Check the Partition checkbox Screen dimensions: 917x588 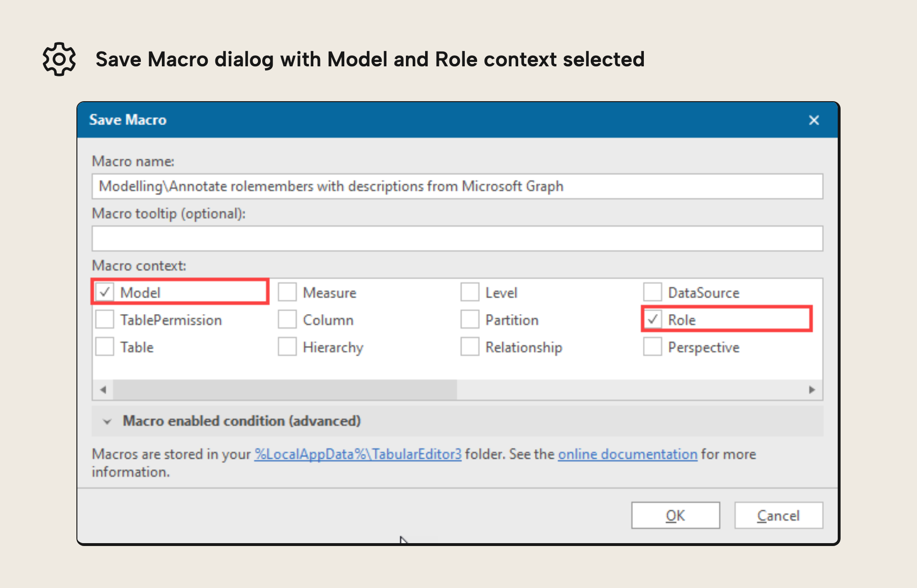point(469,319)
